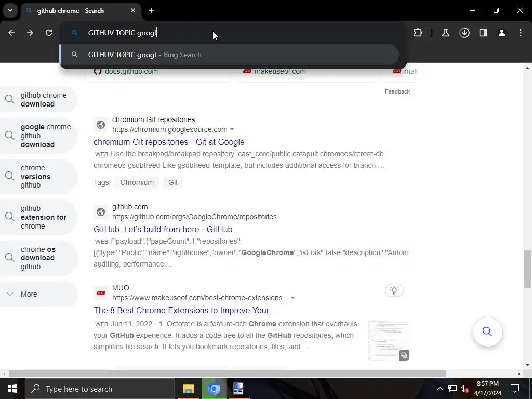
Task: Select the 'github chrome - Search' tab
Action: click(x=81, y=10)
